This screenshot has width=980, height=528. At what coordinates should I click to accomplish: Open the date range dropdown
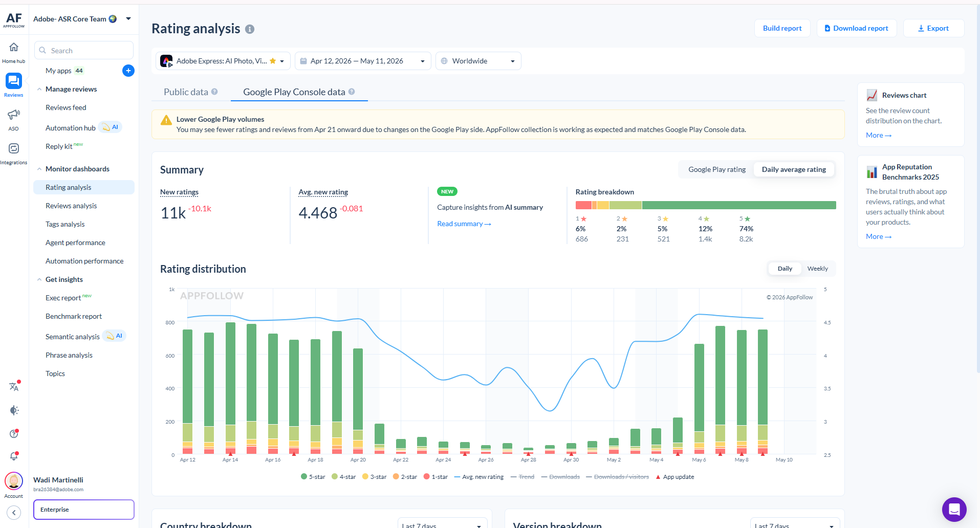pyautogui.click(x=363, y=61)
